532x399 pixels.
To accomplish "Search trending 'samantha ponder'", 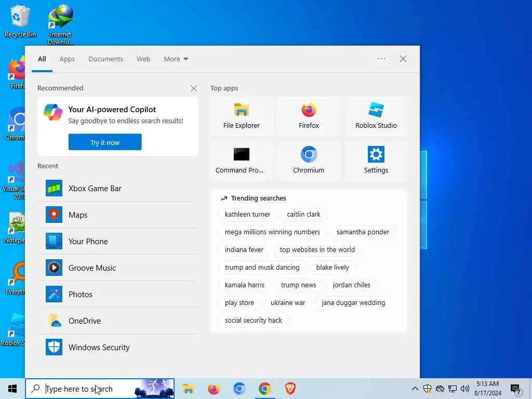I will click(x=362, y=232).
